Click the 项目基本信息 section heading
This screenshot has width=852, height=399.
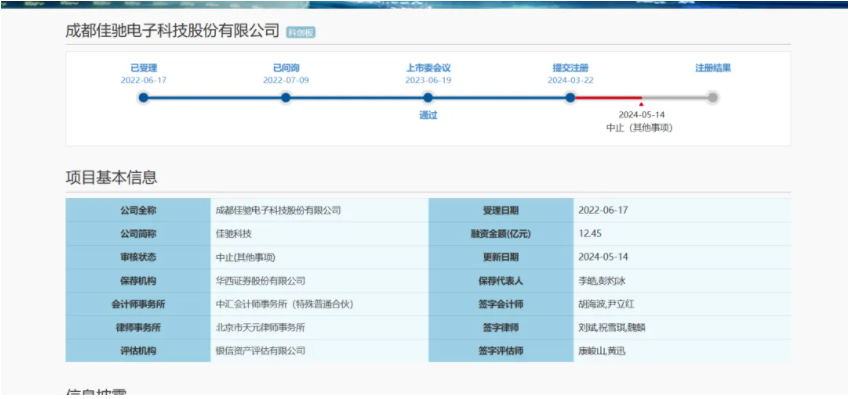tap(111, 177)
